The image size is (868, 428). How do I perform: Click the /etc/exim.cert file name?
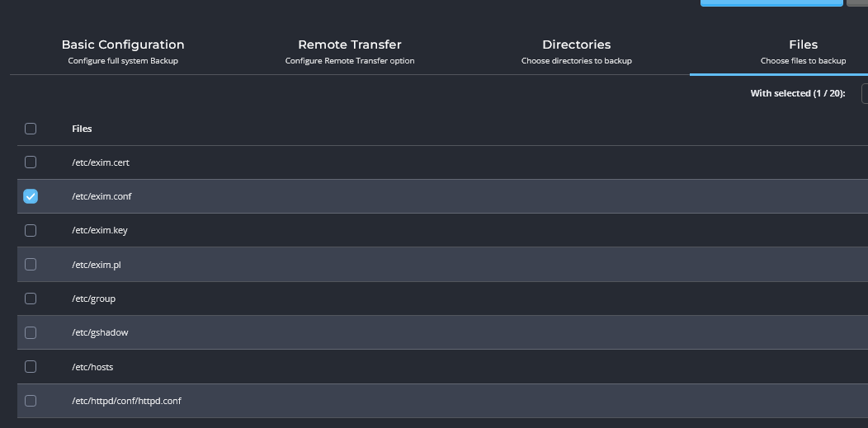point(101,162)
